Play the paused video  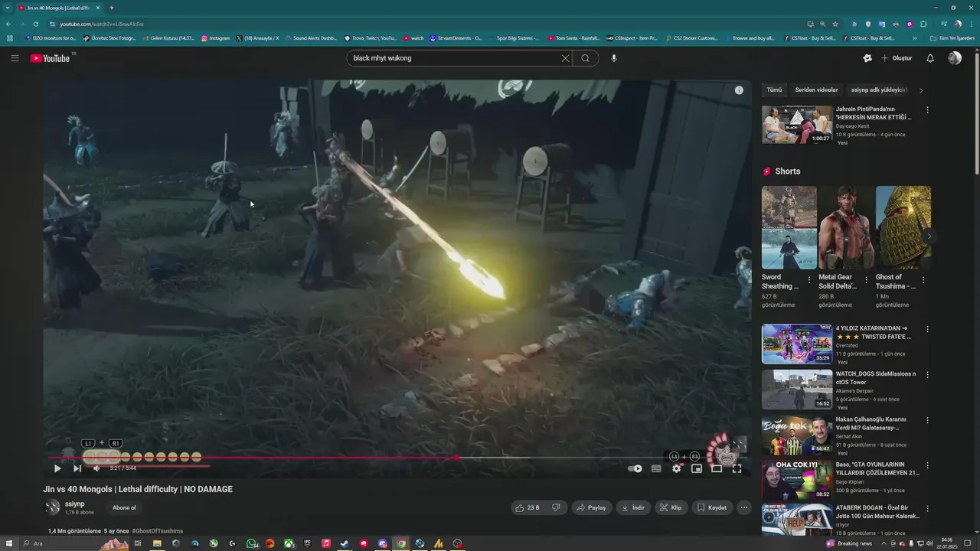click(57, 468)
